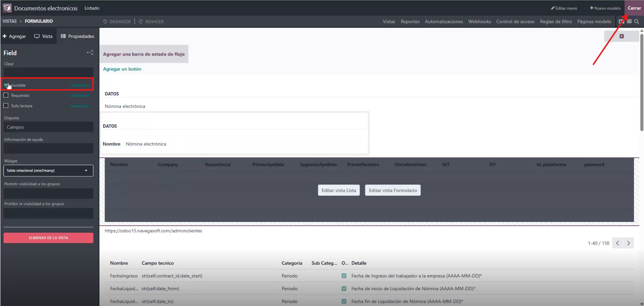644x306 pixels.
Task: Switch to the Agregar tab
Action: point(14,36)
